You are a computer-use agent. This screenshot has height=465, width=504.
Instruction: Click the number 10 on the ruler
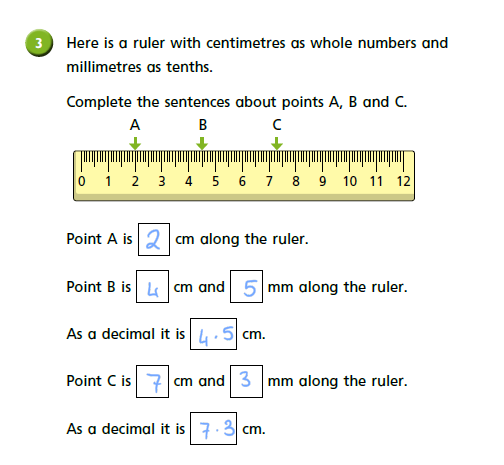pyautogui.click(x=350, y=181)
